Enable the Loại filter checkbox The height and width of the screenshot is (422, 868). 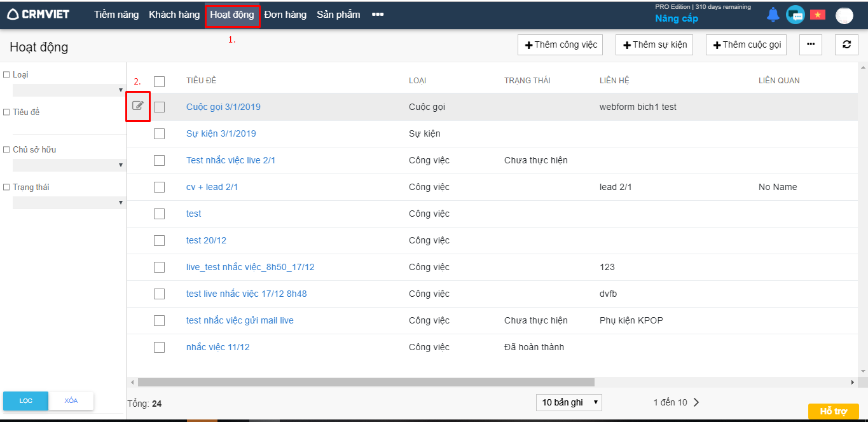pos(6,75)
